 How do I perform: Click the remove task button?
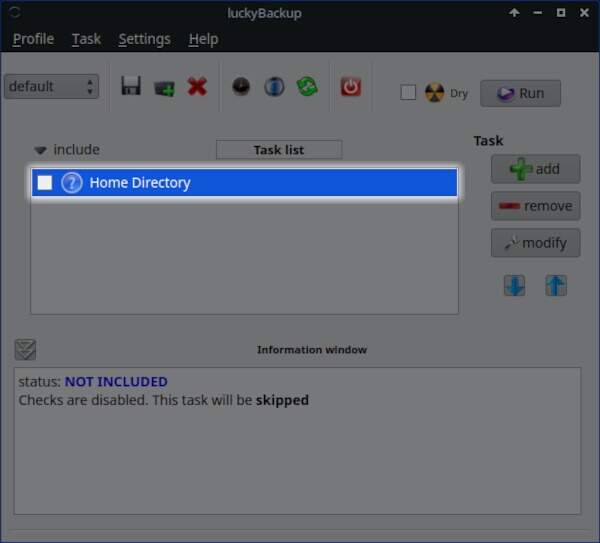pyautogui.click(x=536, y=206)
